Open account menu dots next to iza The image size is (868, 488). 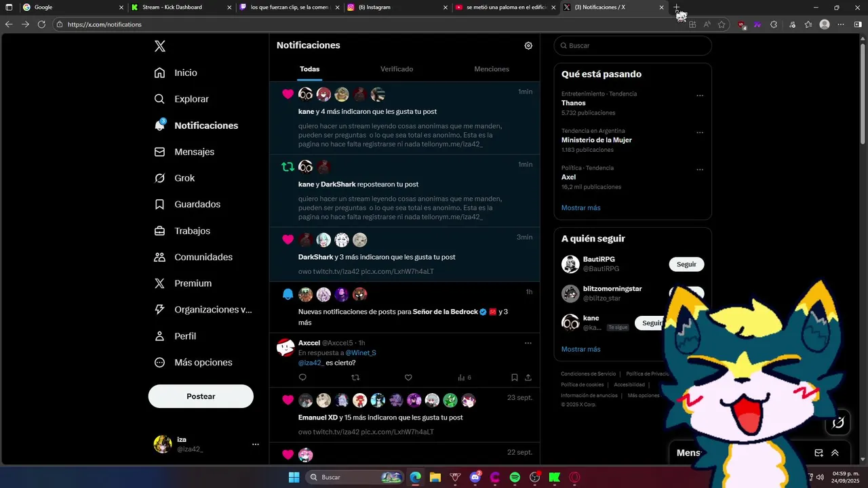256,445
